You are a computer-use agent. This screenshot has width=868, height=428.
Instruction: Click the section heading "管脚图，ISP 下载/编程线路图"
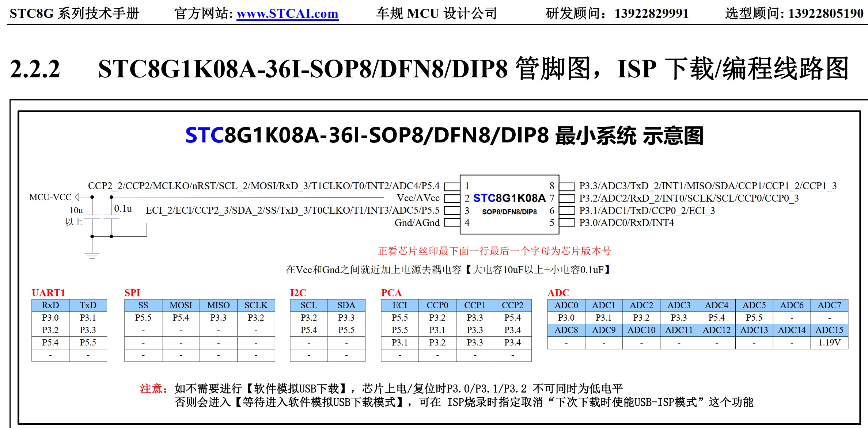682,69
